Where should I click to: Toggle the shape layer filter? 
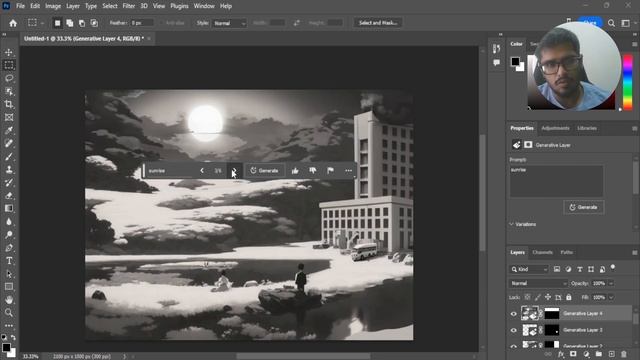coord(591,269)
